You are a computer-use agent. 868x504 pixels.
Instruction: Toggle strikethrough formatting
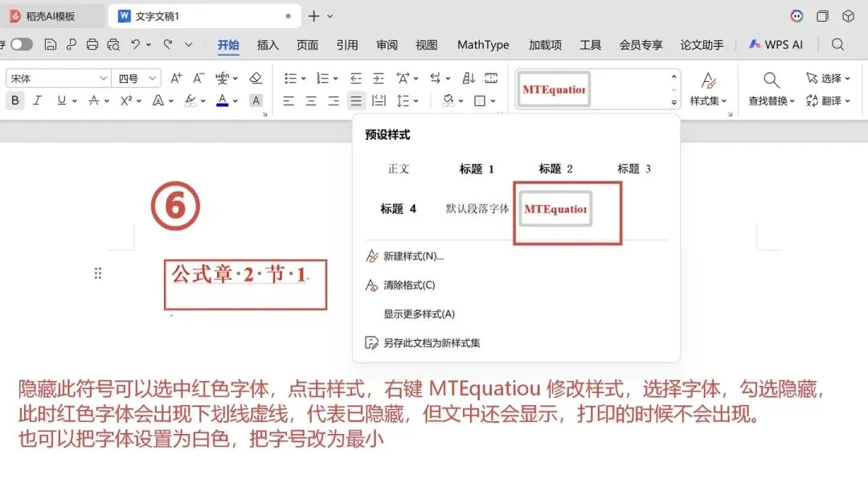[93, 100]
